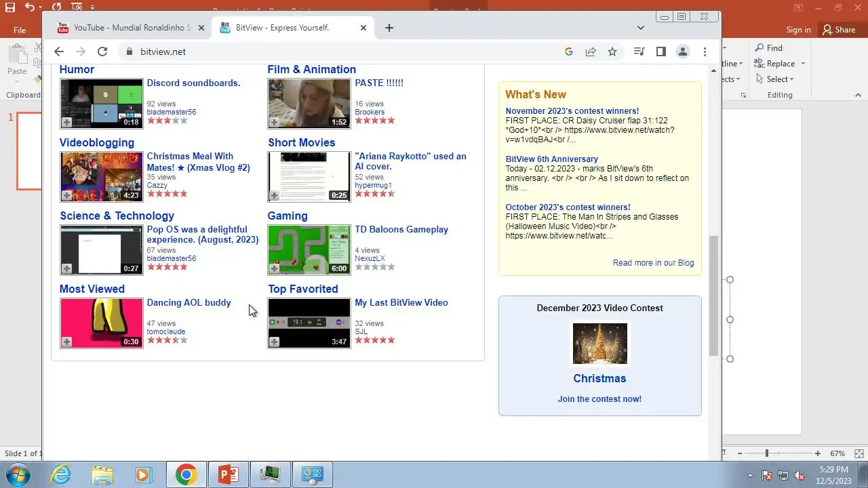
Task: Open BitView 6th Anniversary post
Action: click(x=551, y=159)
